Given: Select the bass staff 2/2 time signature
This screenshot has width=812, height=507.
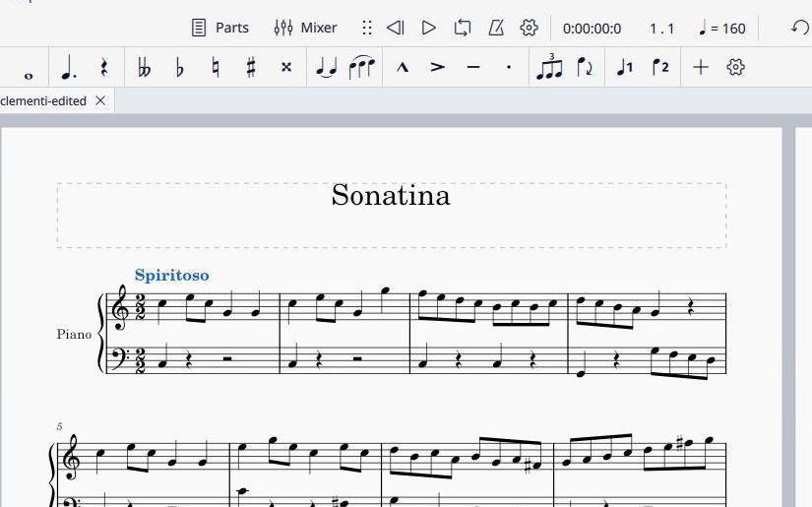Looking at the screenshot, I should pyautogui.click(x=140, y=360).
